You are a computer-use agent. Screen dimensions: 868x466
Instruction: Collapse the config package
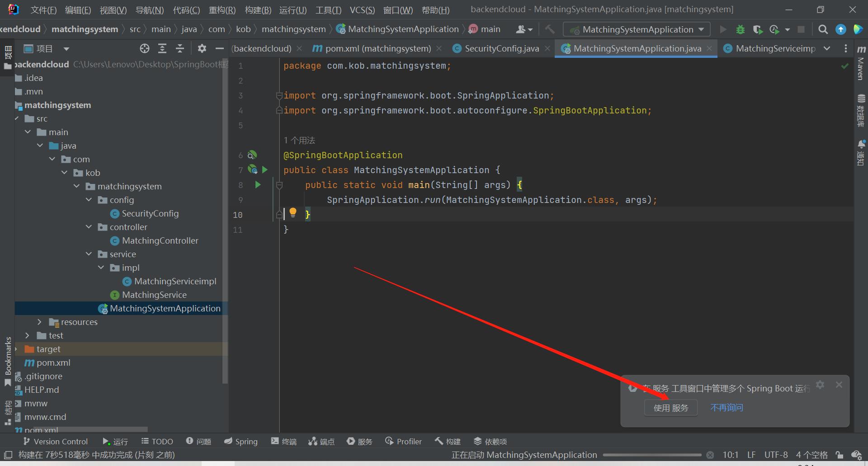(x=89, y=200)
